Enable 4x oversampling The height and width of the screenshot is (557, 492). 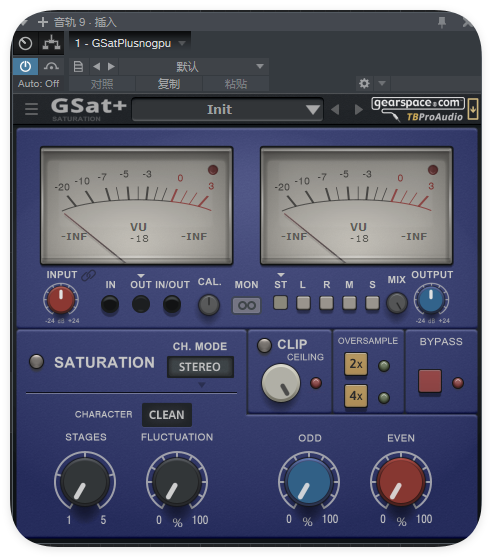(356, 396)
